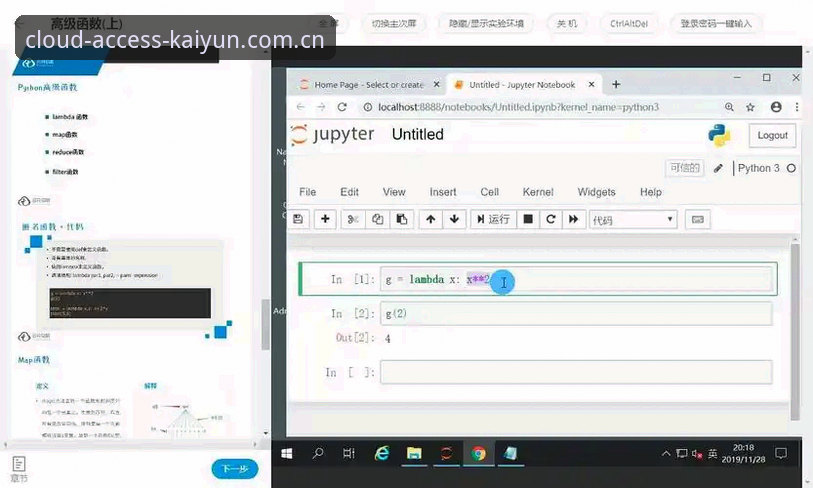
Task: Click the pencil edit-mode indicator icon
Action: pyautogui.click(x=718, y=168)
